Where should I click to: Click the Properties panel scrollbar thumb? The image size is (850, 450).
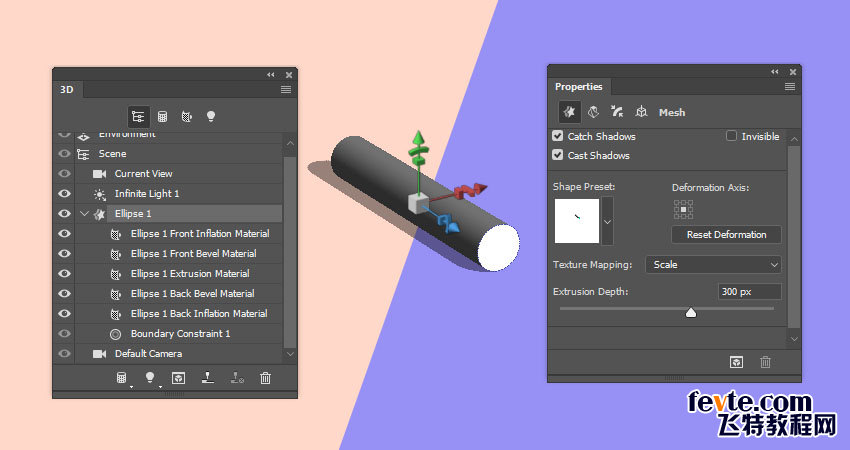(x=794, y=237)
